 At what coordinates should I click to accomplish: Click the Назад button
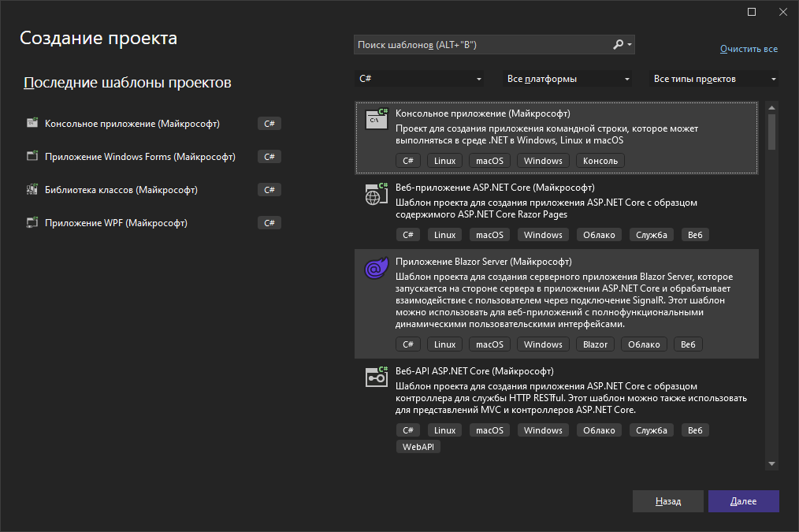668,501
